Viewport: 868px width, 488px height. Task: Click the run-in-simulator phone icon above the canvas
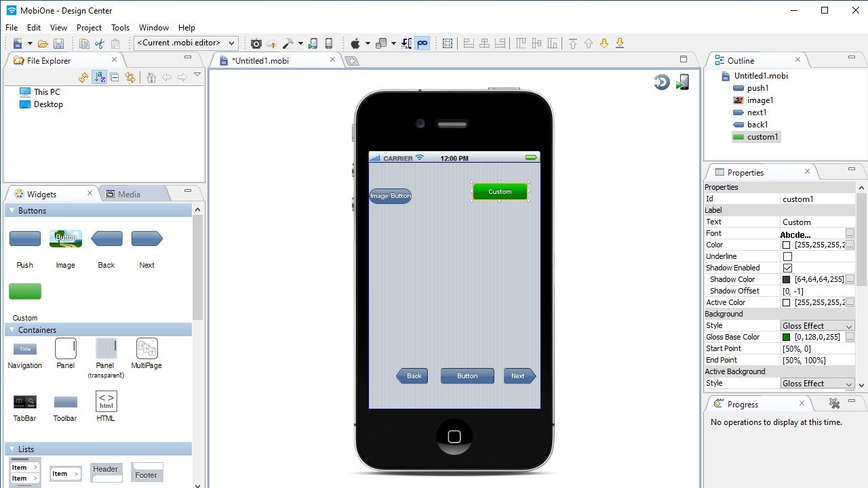(682, 81)
